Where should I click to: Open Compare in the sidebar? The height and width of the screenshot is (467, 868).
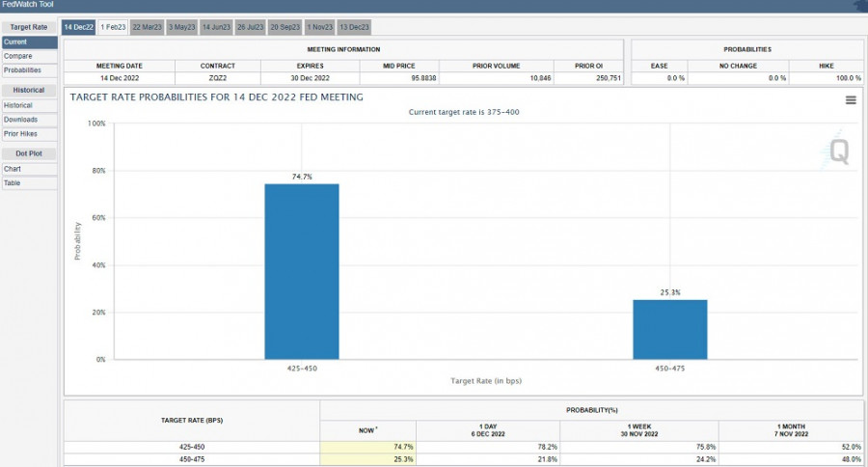click(x=29, y=56)
